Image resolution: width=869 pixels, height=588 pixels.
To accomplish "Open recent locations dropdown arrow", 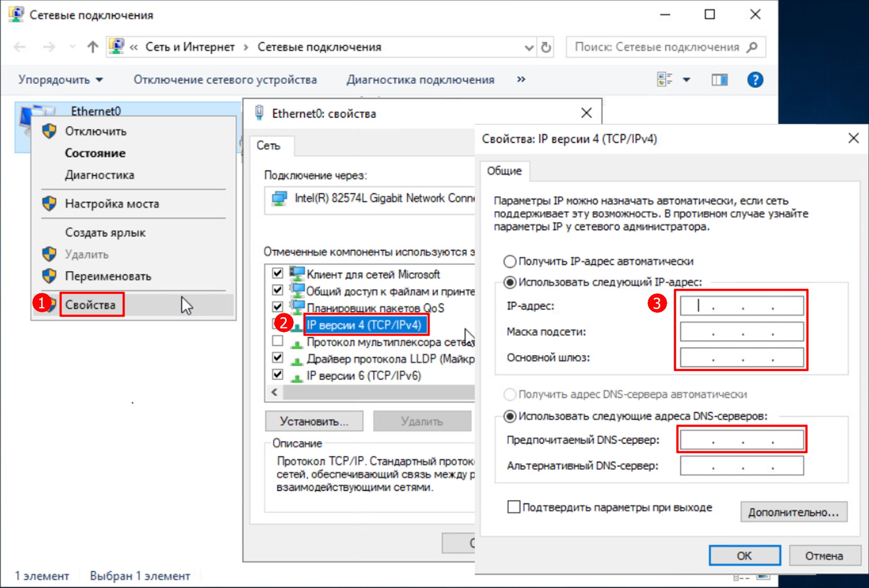I will (x=72, y=47).
